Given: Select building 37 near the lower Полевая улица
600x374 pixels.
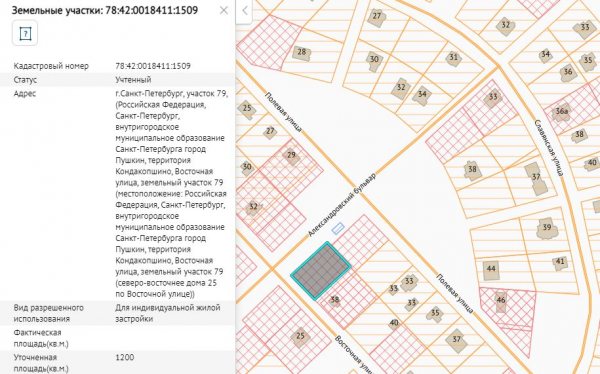Looking at the screenshot, I should [456, 340].
